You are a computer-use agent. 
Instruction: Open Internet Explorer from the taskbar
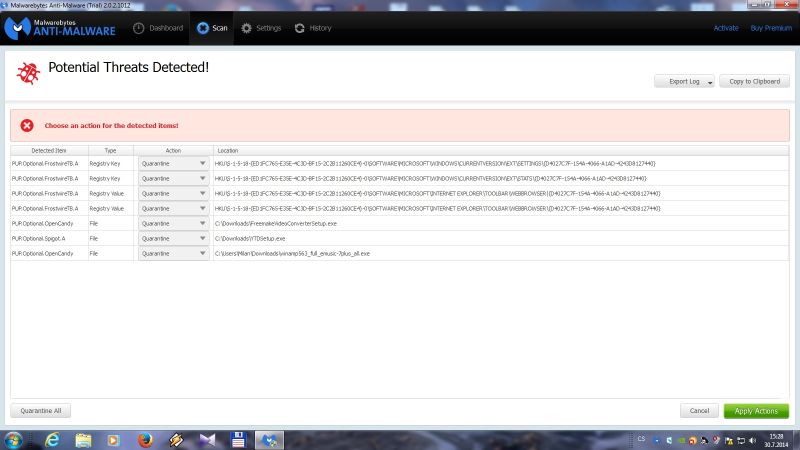point(52,439)
